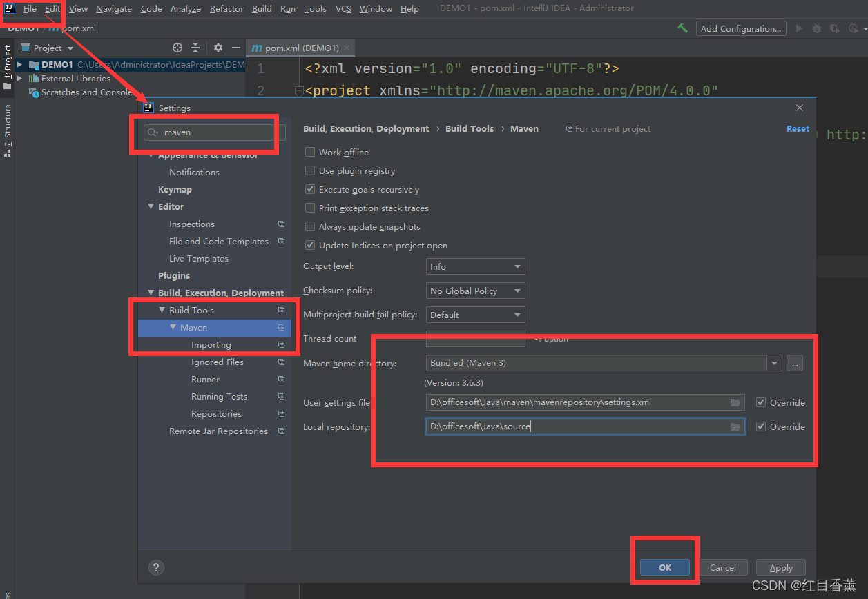Click the Run with Coverage icon
Image resolution: width=868 pixels, height=599 pixels.
(x=835, y=28)
